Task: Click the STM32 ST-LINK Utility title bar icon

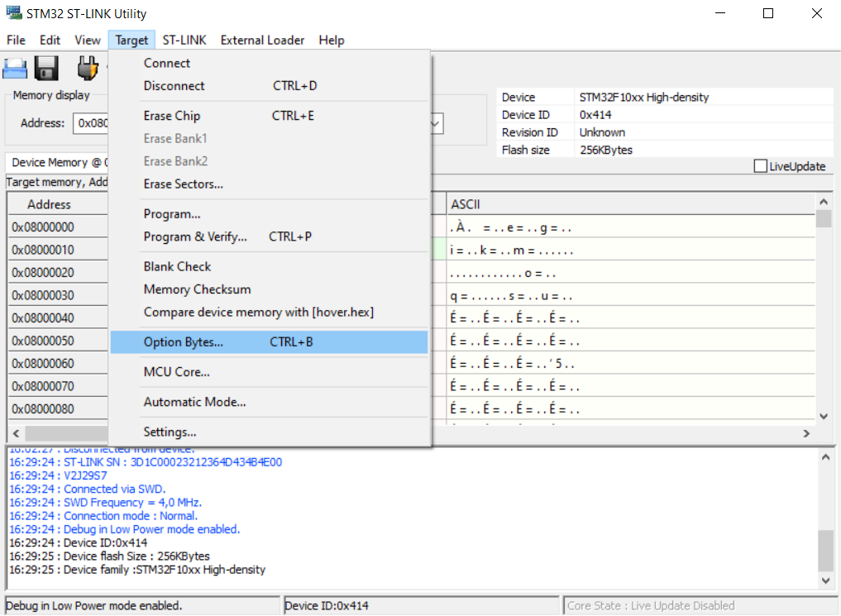Action: [x=13, y=14]
